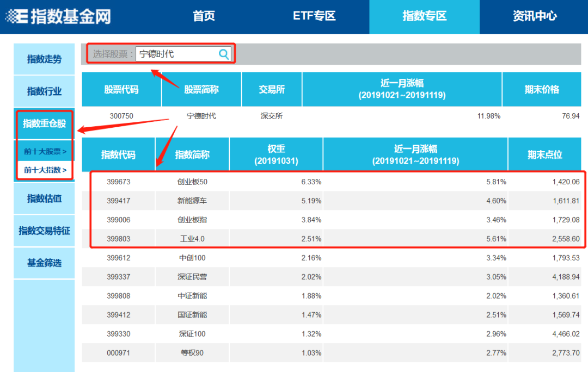The height and width of the screenshot is (372, 588).
Task: Click ending point 4,466.02
Action: (566, 334)
